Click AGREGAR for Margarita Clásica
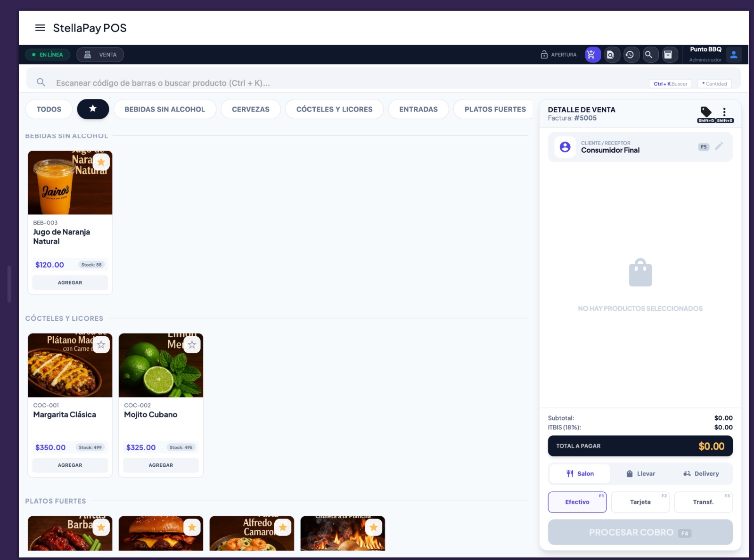This screenshot has height=560, width=754. point(70,465)
